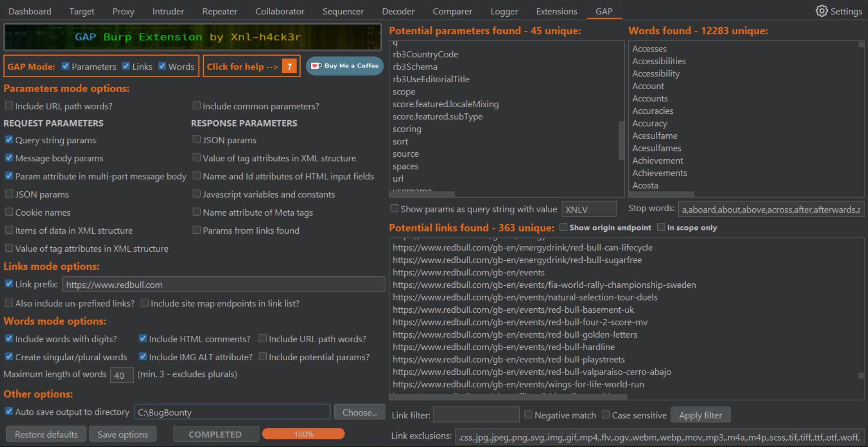
Task: Enable Name attribute of Meta tags
Action: (197, 212)
